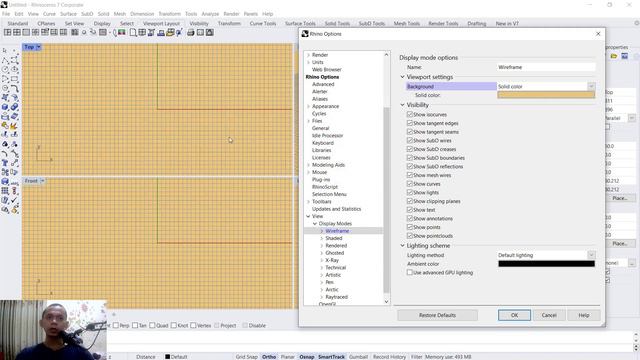Image resolution: width=640 pixels, height=360 pixels.
Task: Open the Solid color swatch picker
Action: (546, 95)
